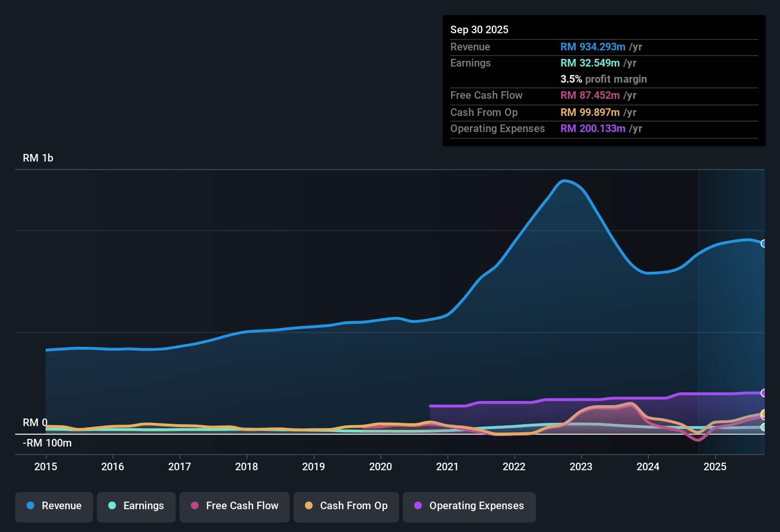Select the Operating Expenses legend chip
The image size is (780, 532).
click(x=469, y=506)
